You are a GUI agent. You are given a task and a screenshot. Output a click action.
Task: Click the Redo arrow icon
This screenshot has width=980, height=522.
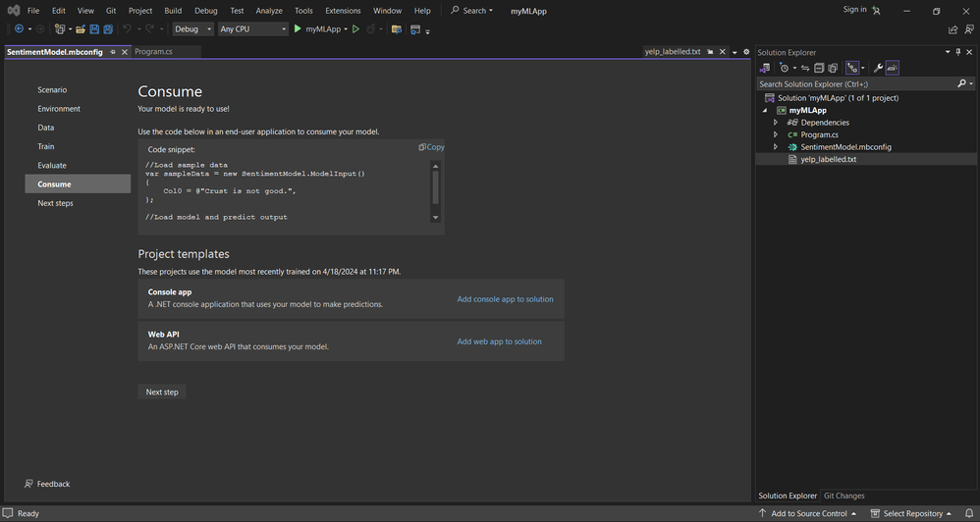pyautogui.click(x=150, y=28)
